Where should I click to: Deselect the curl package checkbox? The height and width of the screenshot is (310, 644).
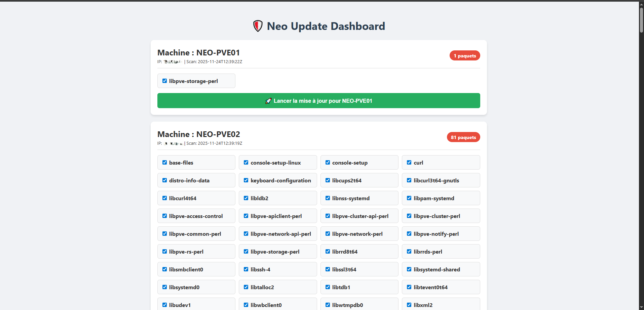(409, 163)
